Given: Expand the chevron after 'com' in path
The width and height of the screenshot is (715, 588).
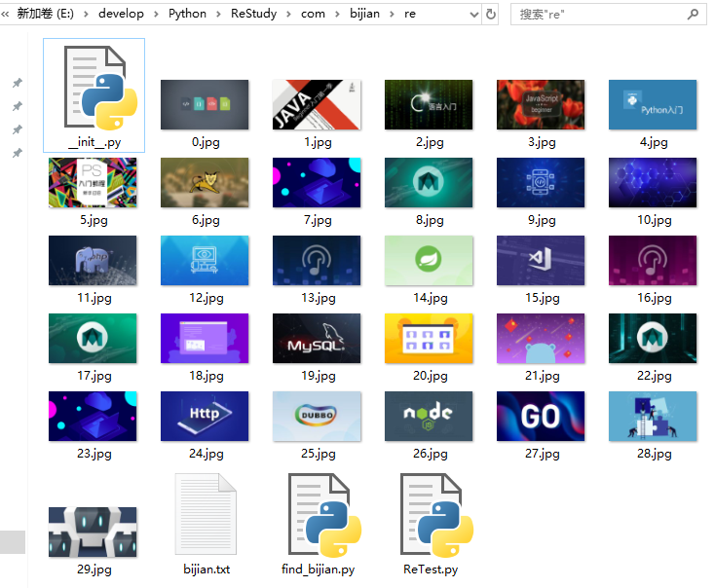Looking at the screenshot, I should [x=337, y=15].
